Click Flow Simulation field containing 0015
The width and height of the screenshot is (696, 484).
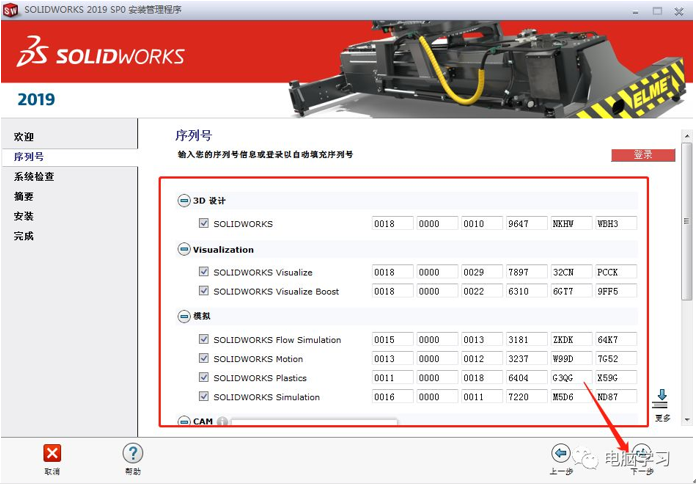tap(392, 339)
